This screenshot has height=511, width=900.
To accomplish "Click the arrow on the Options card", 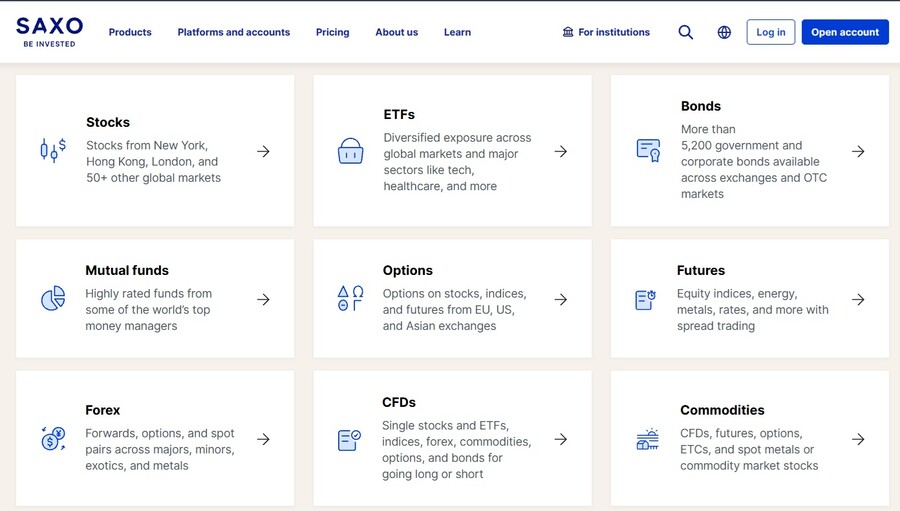I will point(561,300).
